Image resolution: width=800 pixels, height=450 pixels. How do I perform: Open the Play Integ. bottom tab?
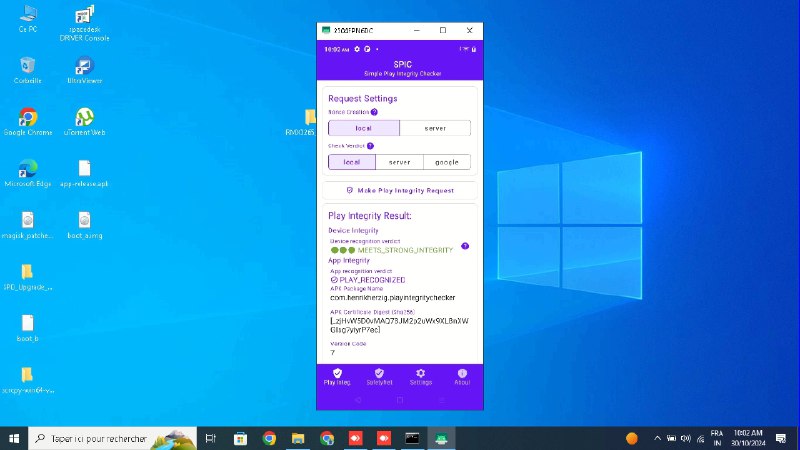[x=337, y=377]
